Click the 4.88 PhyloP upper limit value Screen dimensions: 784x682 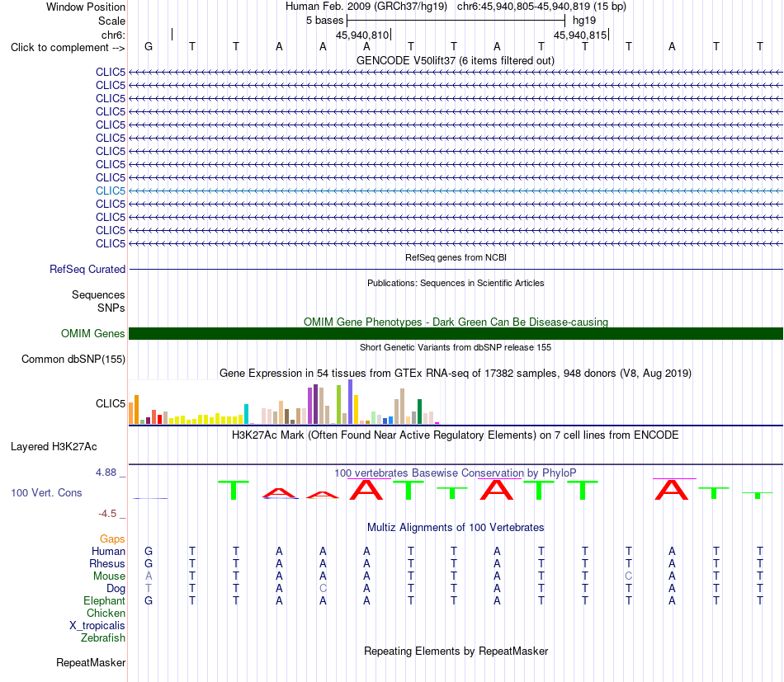[x=106, y=473]
